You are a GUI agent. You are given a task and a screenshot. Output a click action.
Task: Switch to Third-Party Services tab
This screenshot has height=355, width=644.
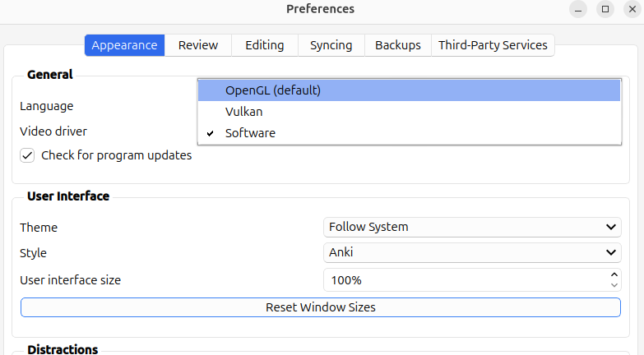[493, 45]
